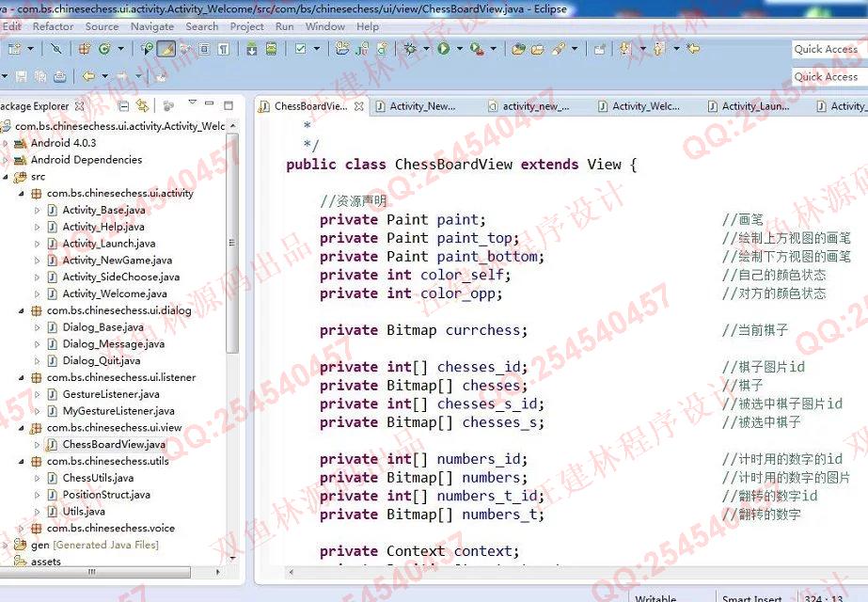Open the Navigate menu
Image resolution: width=868 pixels, height=602 pixels.
tap(152, 26)
